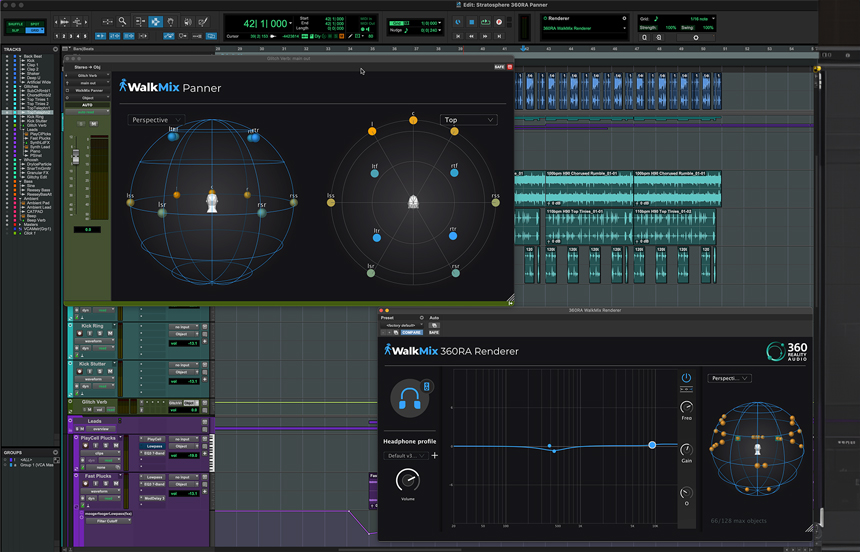Click the volume fader in panner strip
This screenshot has width=860, height=552.
pos(76,157)
